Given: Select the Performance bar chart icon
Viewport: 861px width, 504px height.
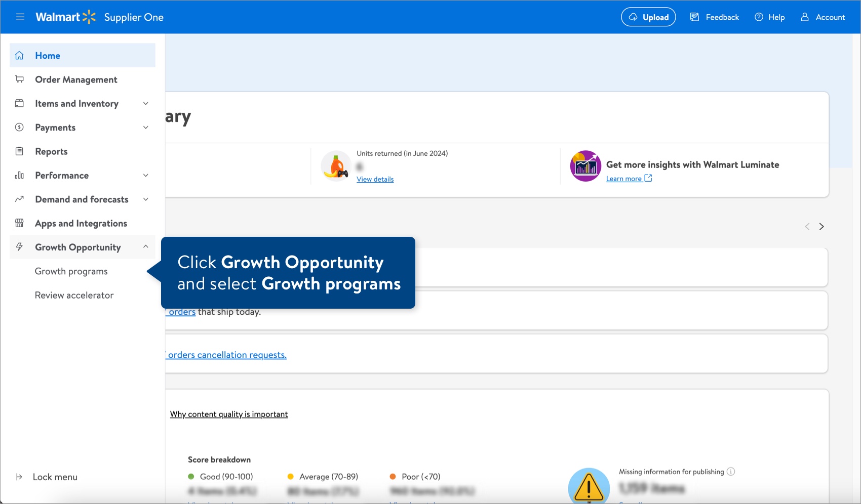Looking at the screenshot, I should 20,175.
